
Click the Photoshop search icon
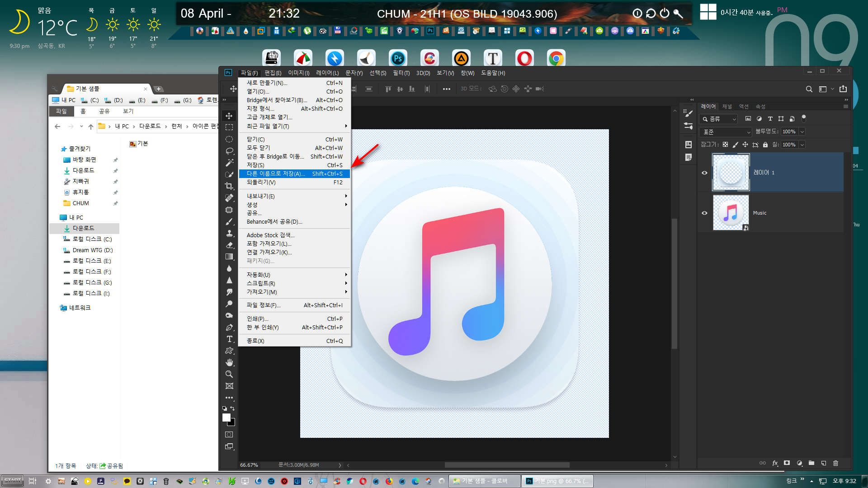click(809, 89)
